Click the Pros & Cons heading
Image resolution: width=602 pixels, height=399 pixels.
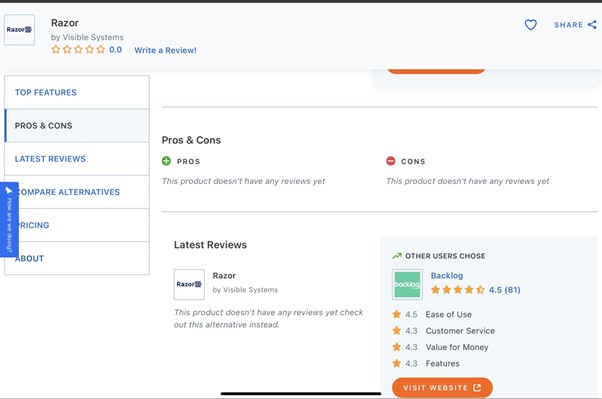point(191,140)
